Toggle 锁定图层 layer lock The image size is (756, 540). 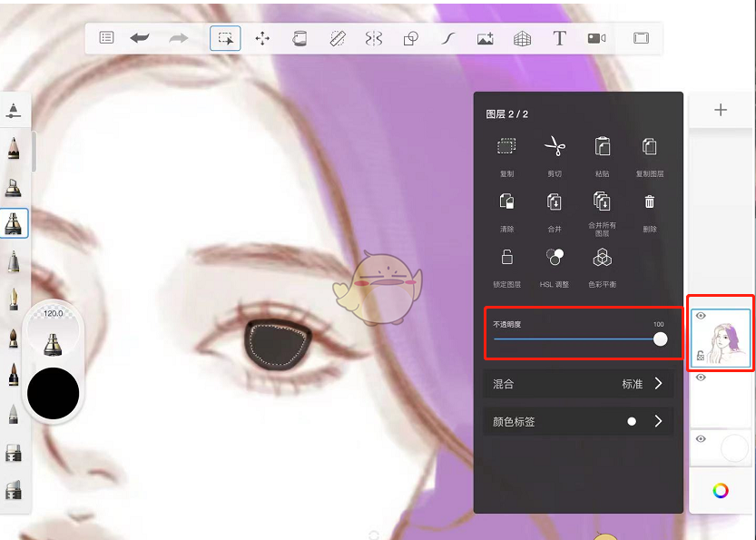point(506,257)
